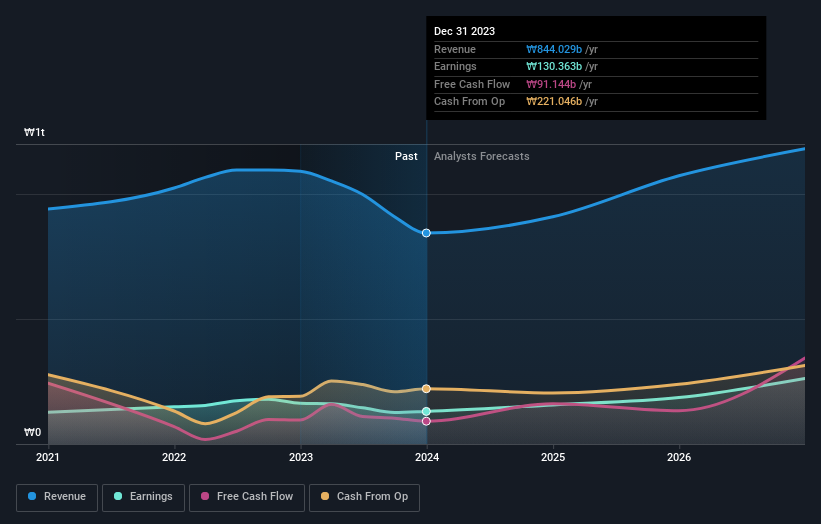
Task: Select the Earnings marker at 2024
Action: (426, 411)
